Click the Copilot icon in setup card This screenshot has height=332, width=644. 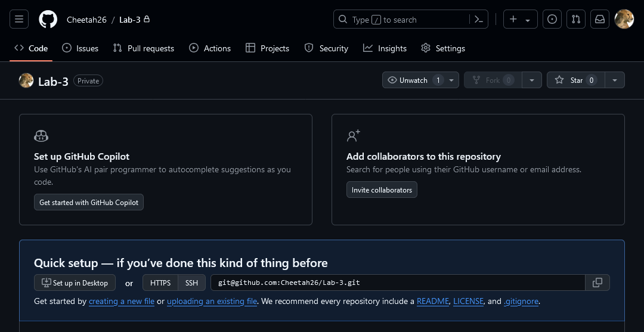coord(41,136)
